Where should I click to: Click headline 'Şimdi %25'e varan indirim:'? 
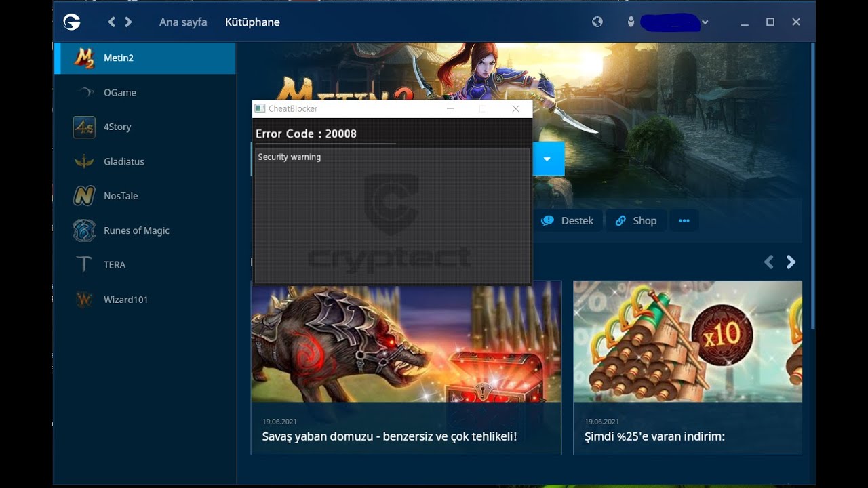(x=655, y=436)
